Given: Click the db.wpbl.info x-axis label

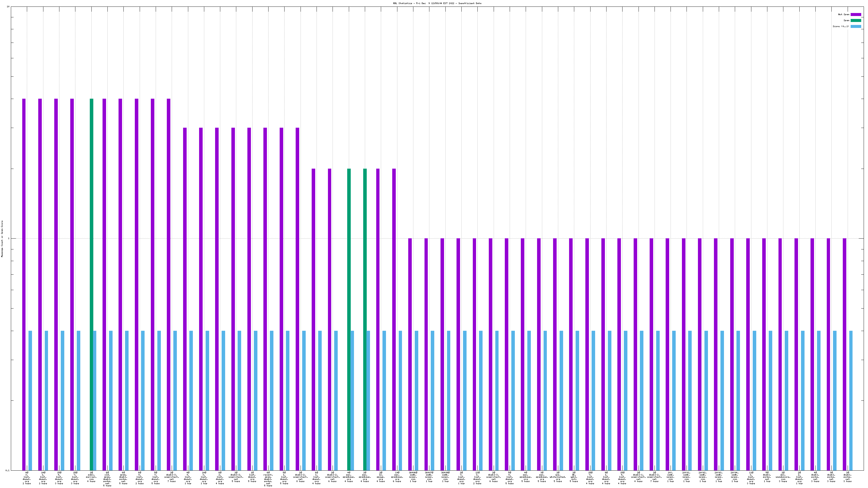Looking at the screenshot, I should tap(574, 477).
